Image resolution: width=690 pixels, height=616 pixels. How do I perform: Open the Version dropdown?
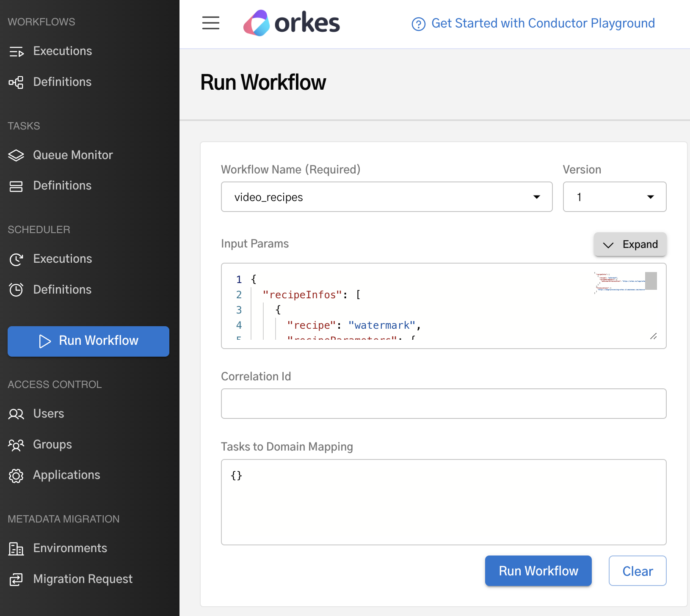(x=650, y=197)
